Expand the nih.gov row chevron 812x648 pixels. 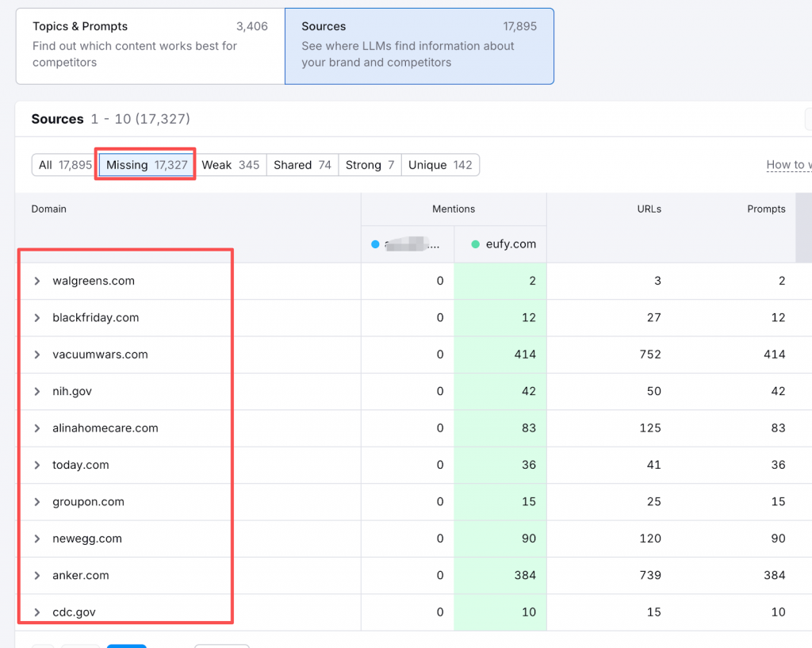[x=37, y=391]
